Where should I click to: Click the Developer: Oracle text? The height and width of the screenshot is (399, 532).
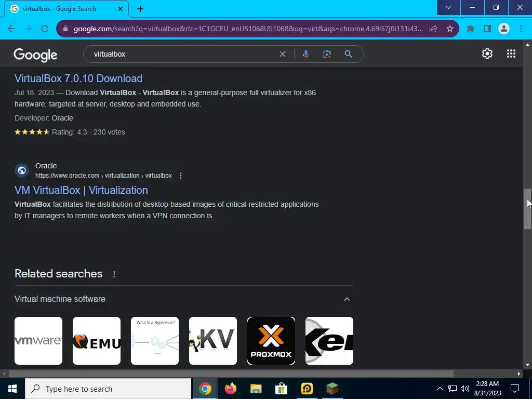tap(44, 118)
